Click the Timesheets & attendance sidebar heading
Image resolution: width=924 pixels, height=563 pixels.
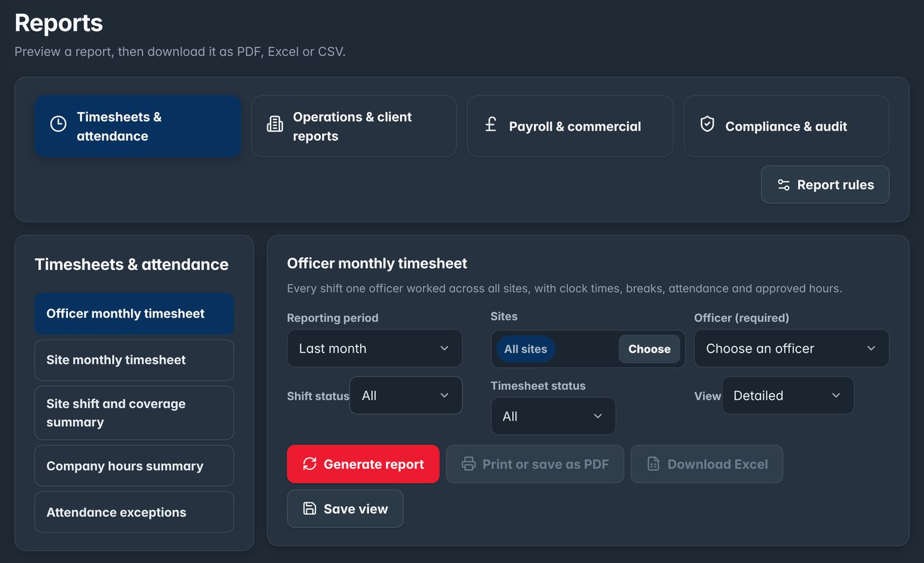pos(131,264)
